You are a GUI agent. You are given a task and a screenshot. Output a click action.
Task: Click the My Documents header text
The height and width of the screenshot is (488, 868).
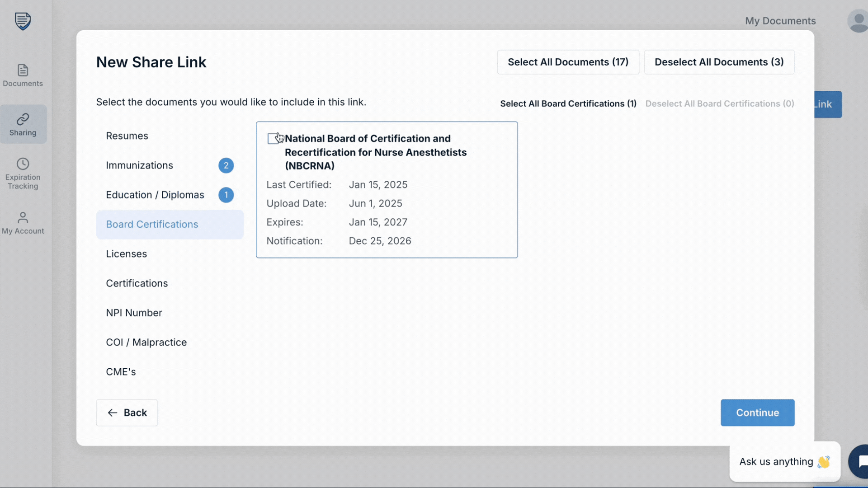coord(780,21)
